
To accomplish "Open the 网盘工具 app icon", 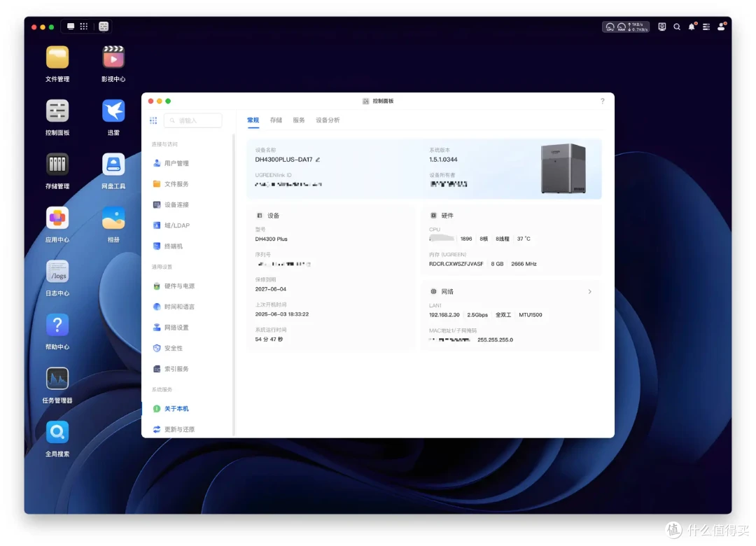I will click(x=113, y=164).
